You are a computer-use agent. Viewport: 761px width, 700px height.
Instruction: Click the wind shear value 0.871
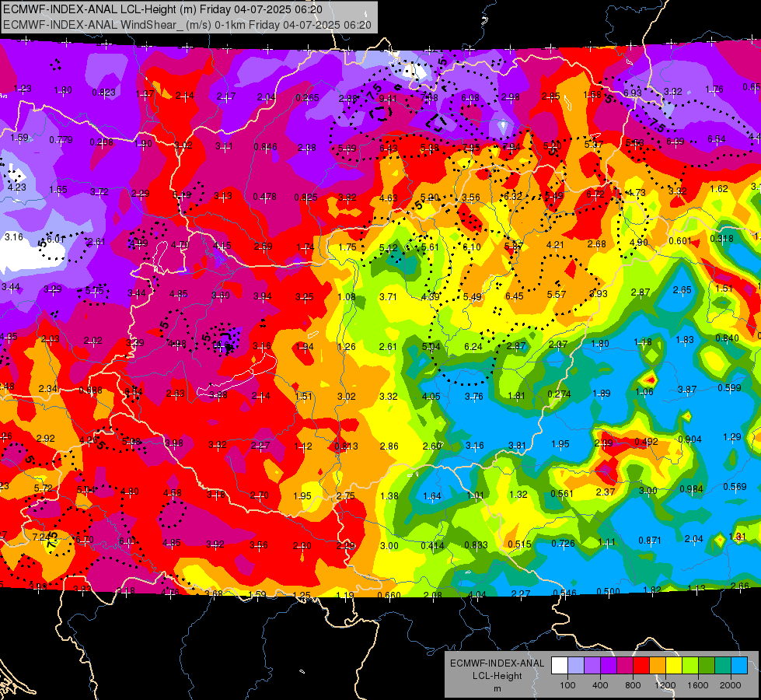650,541
